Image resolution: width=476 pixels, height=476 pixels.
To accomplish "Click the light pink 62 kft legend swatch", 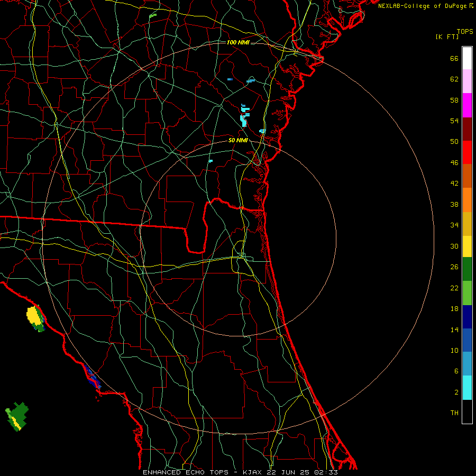I will 467,81.
